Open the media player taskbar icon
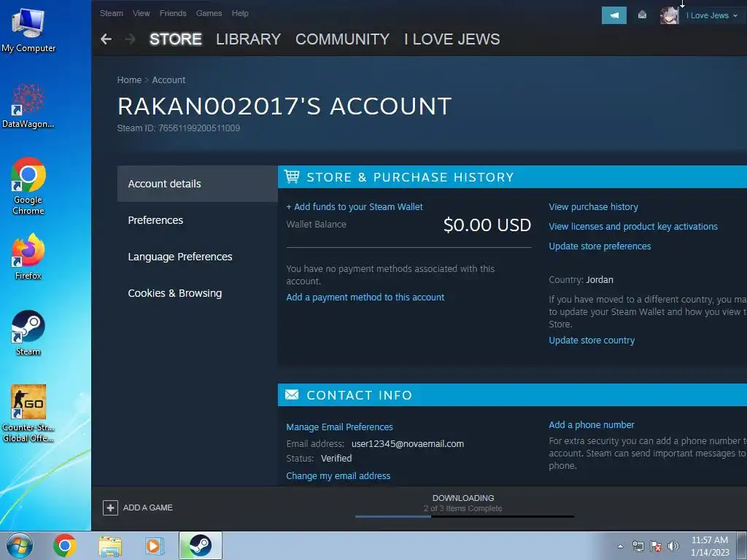The image size is (747, 560). [x=154, y=545]
